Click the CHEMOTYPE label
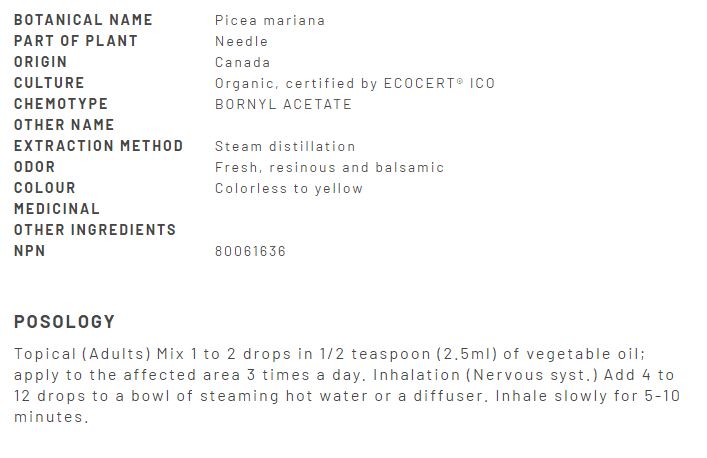 click(x=61, y=104)
